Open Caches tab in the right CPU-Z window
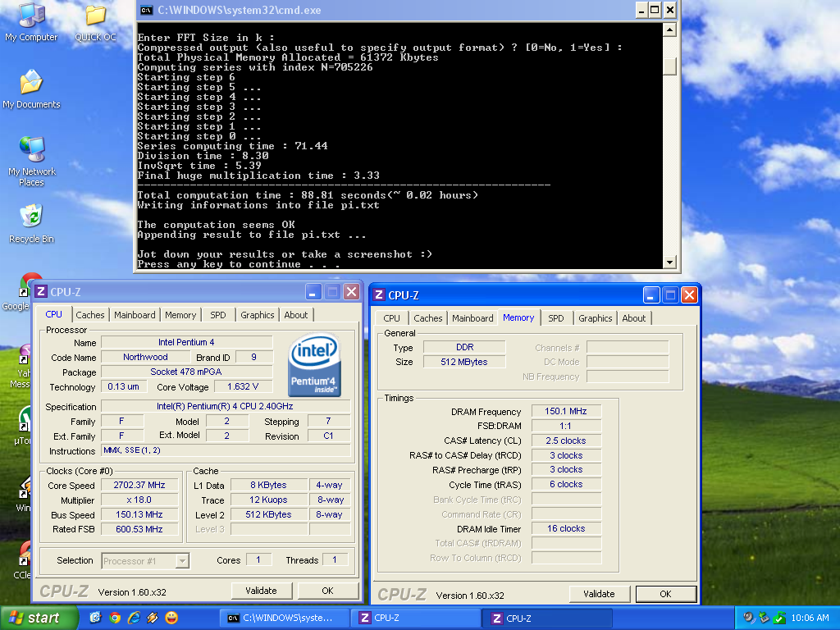Image resolution: width=840 pixels, height=630 pixels. pos(428,318)
